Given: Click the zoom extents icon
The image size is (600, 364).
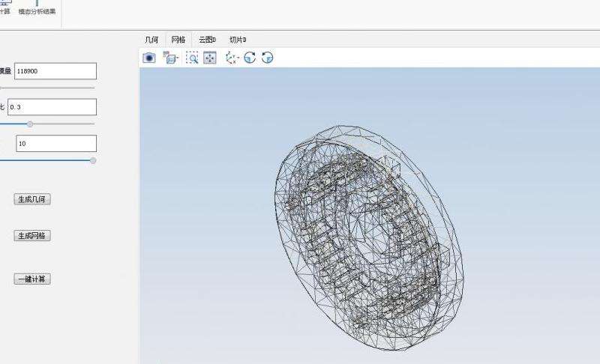Looking at the screenshot, I should coord(210,58).
